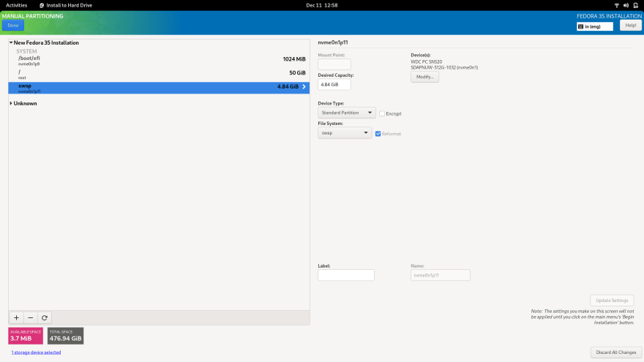644x362 pixels.
Task: Toggle the Encrypt checkbox
Action: pyautogui.click(x=382, y=113)
